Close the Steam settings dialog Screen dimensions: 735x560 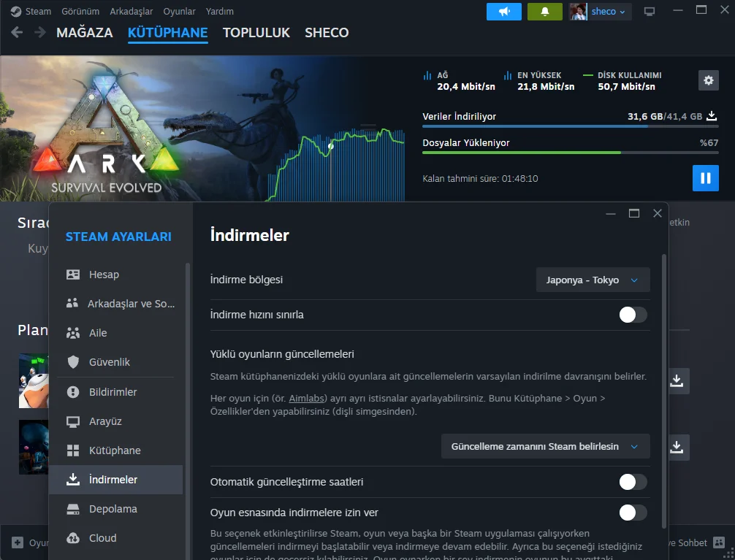click(657, 213)
